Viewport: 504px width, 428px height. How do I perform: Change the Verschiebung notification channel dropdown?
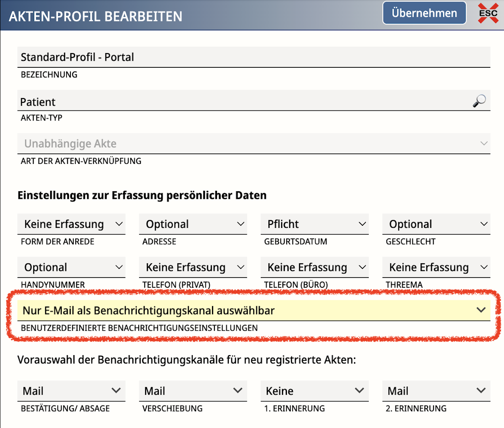click(x=193, y=391)
